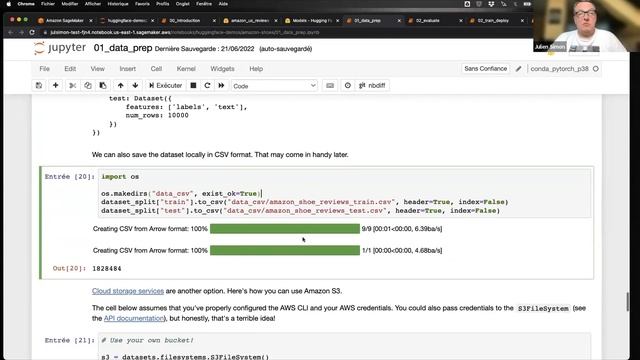Click into the code cell Entrée [20]
The height and width of the screenshot is (360, 640).
(x=345, y=193)
